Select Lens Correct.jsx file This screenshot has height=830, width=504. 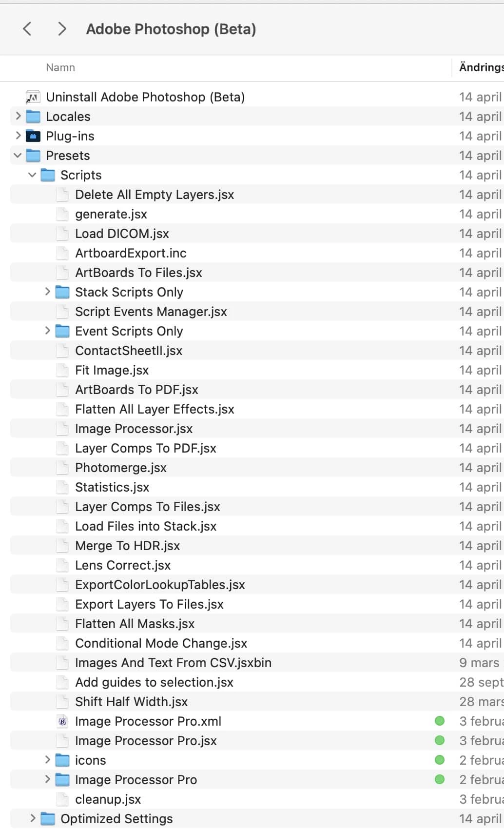pyautogui.click(x=123, y=565)
